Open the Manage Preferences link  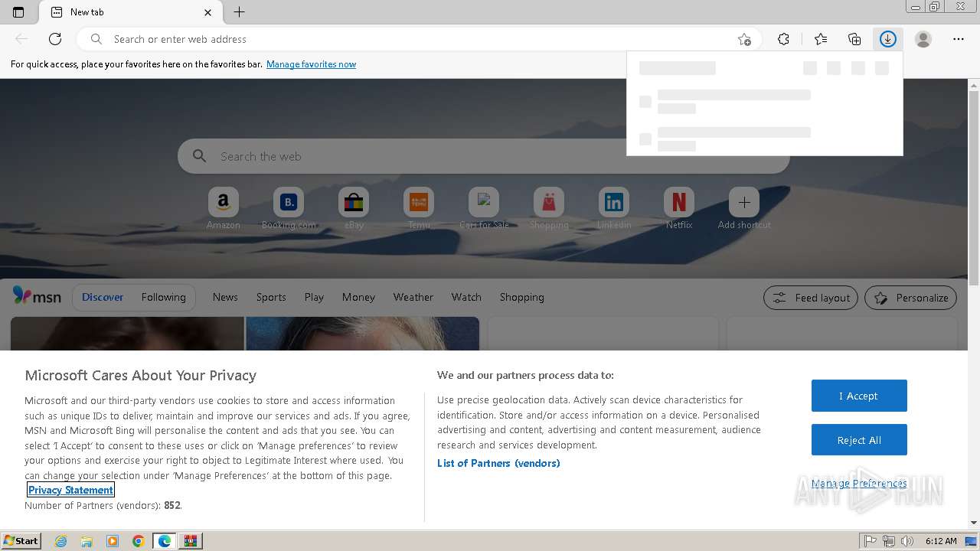[x=859, y=484]
